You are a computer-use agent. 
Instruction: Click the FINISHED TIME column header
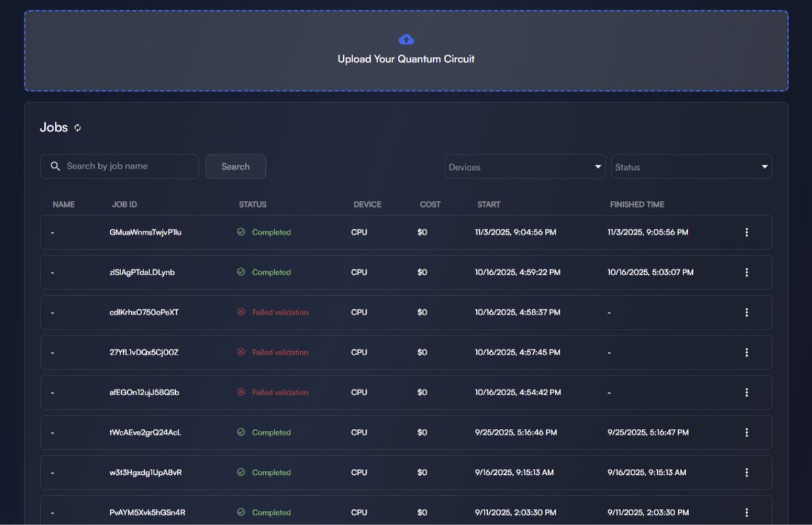point(637,204)
